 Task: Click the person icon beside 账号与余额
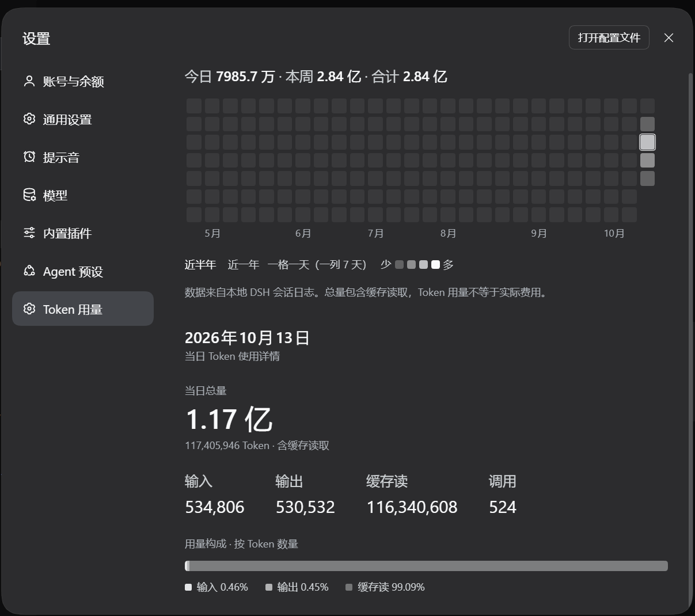(x=29, y=81)
